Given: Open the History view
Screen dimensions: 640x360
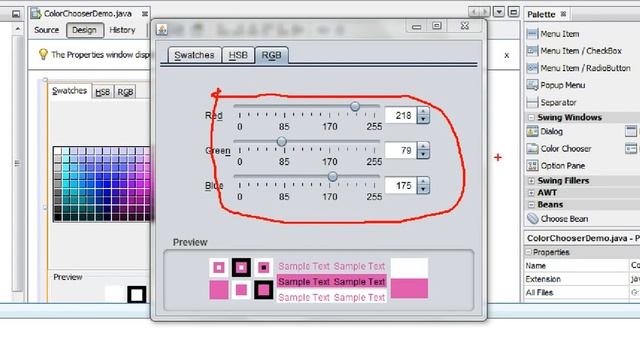Looking at the screenshot, I should point(122,30).
